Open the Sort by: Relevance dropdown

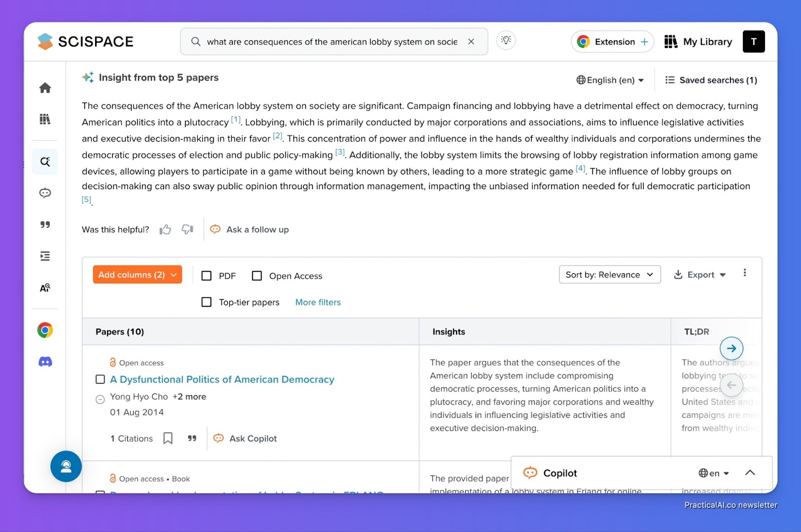click(x=610, y=275)
